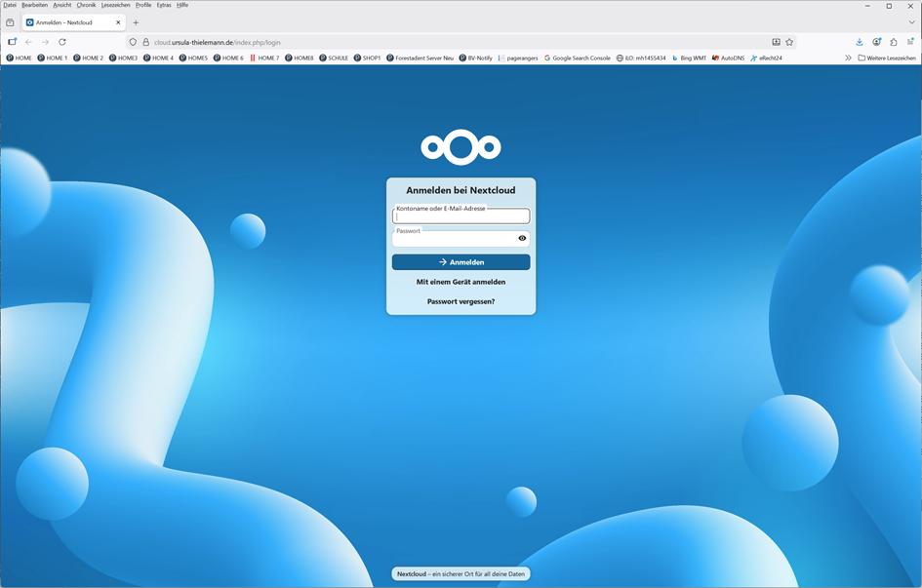Show more bookmarks overflow chevron
Viewport: 922px width, 588px height.
tap(848, 58)
